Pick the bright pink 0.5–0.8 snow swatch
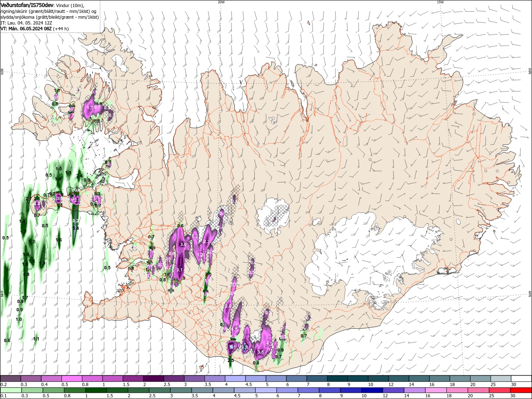Viewport: 532px width, 399px height. click(x=71, y=379)
